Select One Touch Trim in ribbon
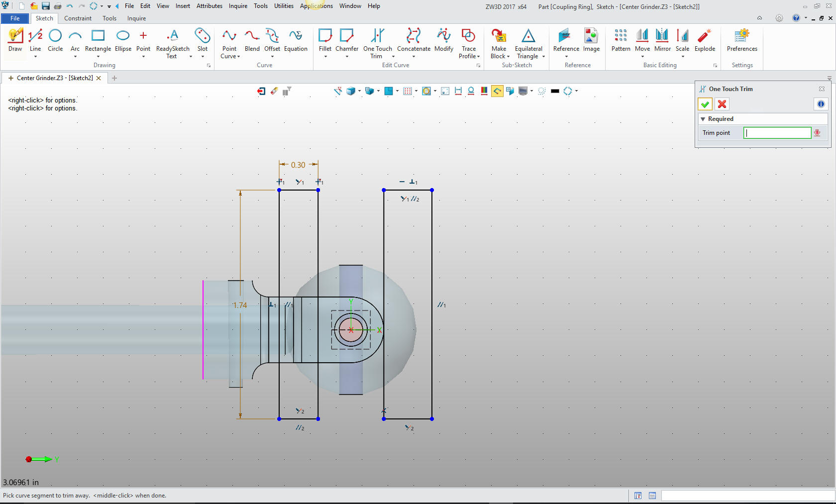Image resolution: width=836 pixels, height=504 pixels. point(378,43)
